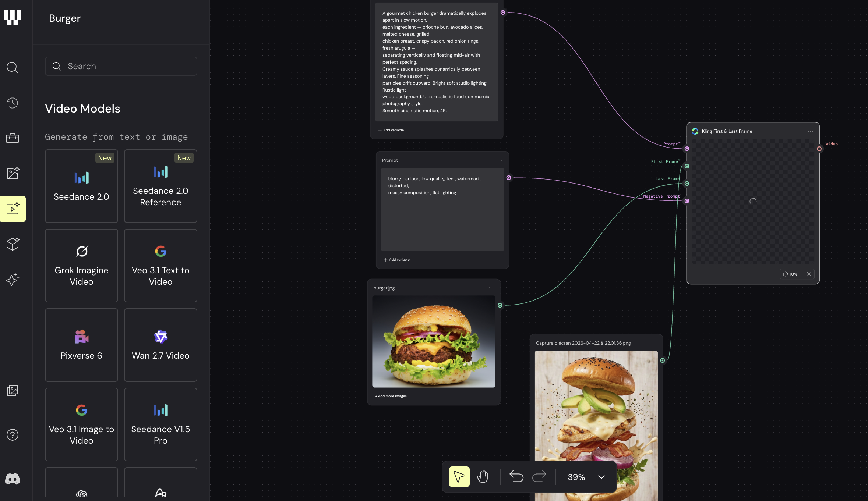Click the burger prompt output connector

(503, 13)
